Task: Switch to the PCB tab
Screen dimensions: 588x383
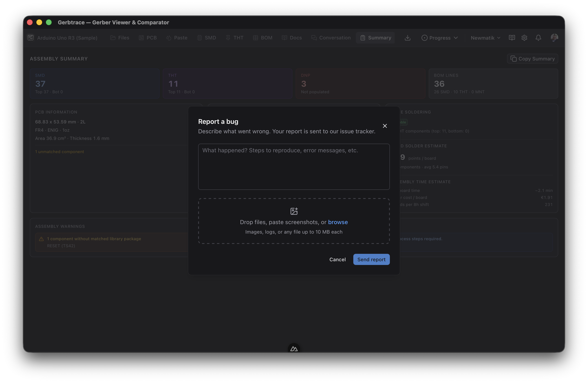Action: click(148, 38)
